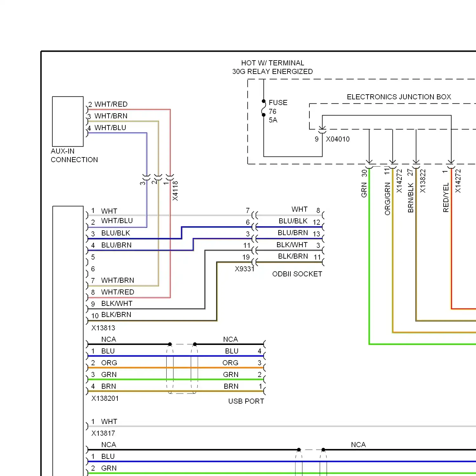The image size is (476, 476).
Task: Click the X138201 connector label
Action: (105, 398)
